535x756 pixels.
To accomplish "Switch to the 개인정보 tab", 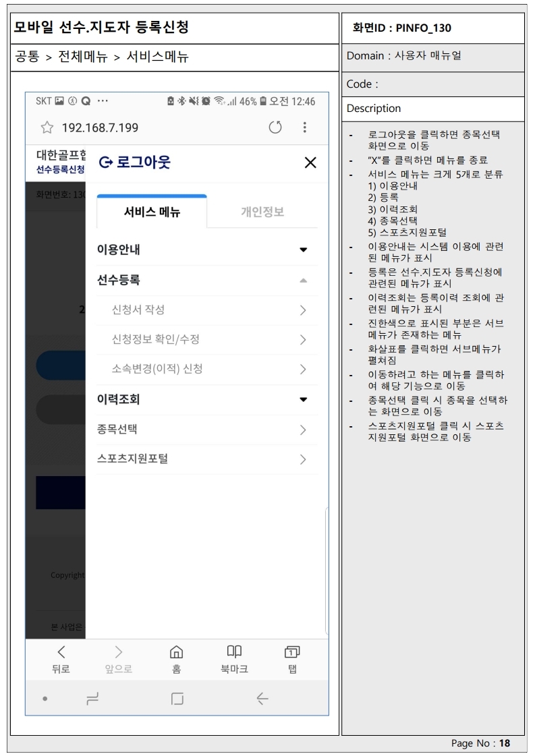I will 262,211.
